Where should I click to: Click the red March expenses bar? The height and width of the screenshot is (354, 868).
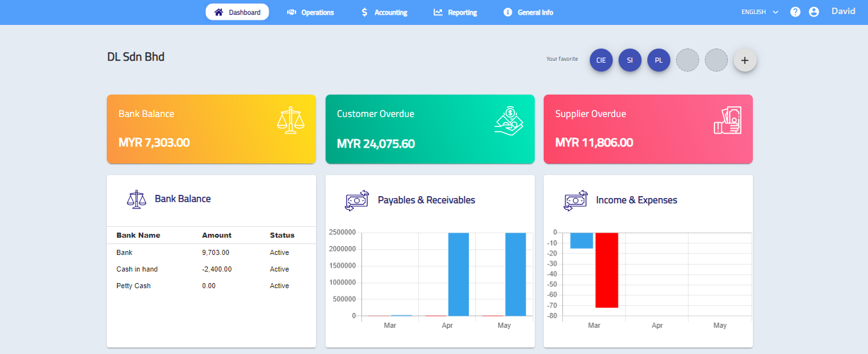606,270
